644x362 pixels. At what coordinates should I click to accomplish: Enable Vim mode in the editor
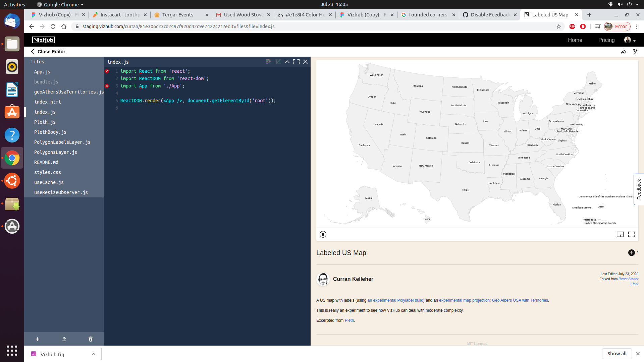pos(278,62)
